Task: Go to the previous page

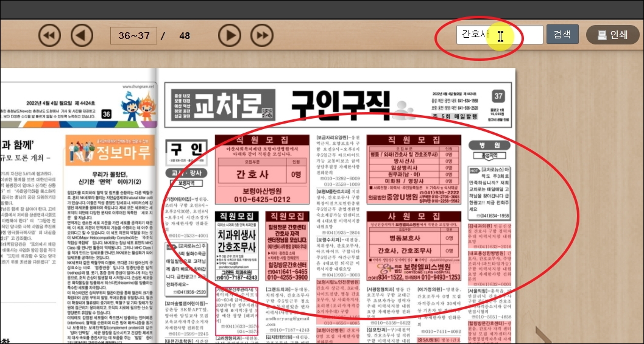Action: [82, 35]
